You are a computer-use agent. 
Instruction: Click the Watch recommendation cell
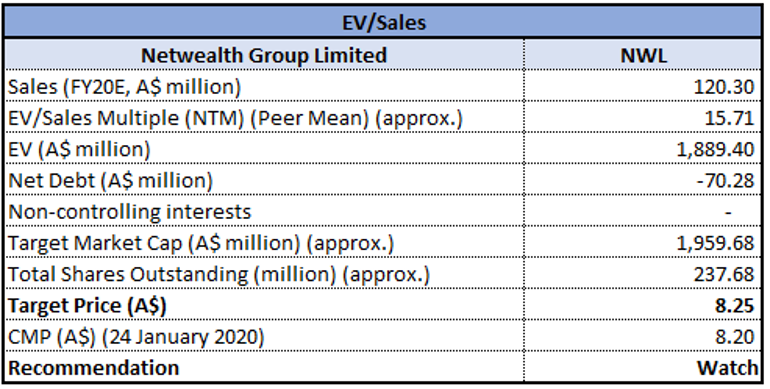(x=643, y=367)
